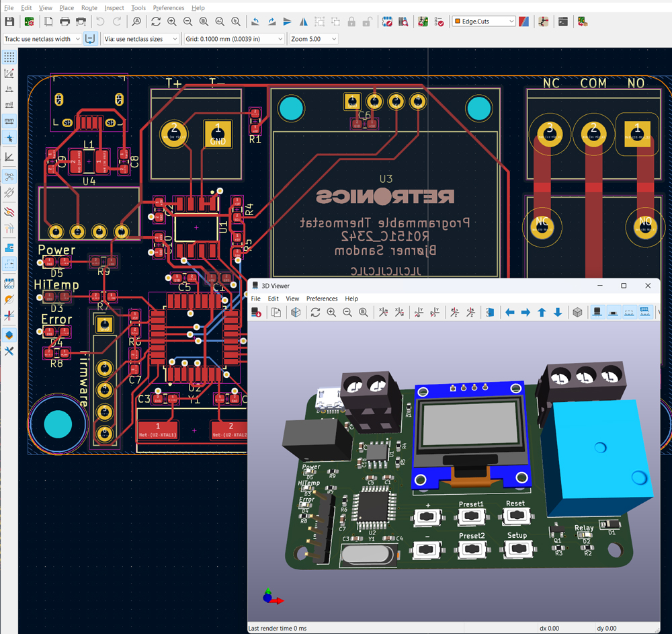The image size is (672, 634).
Task: Open the Print icon in toolbar
Action: (65, 22)
